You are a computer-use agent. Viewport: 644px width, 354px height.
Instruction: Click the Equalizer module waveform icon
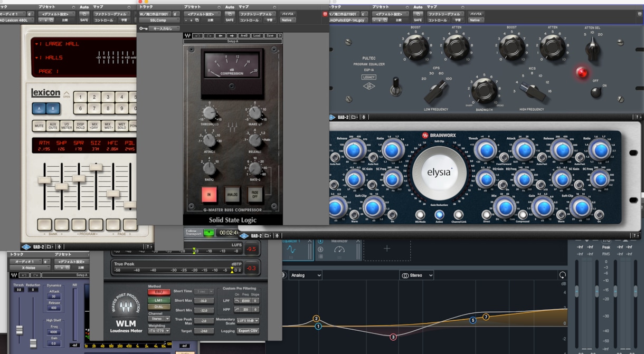point(291,250)
